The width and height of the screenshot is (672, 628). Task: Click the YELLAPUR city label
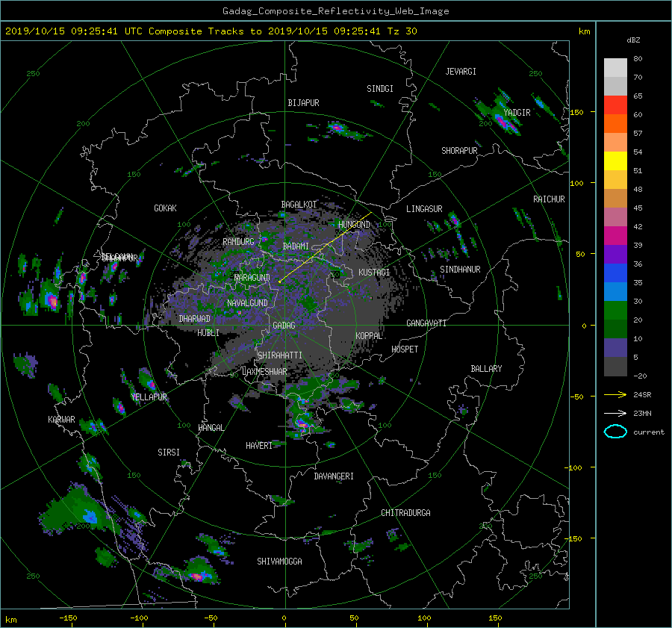click(x=149, y=397)
